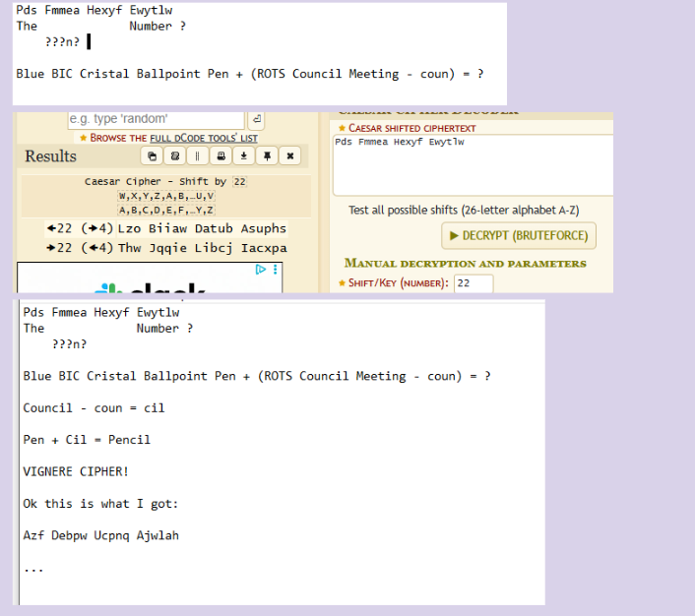Click the →22 (←4) shift label
The height and width of the screenshot is (616, 695).
pyautogui.click(x=80, y=248)
